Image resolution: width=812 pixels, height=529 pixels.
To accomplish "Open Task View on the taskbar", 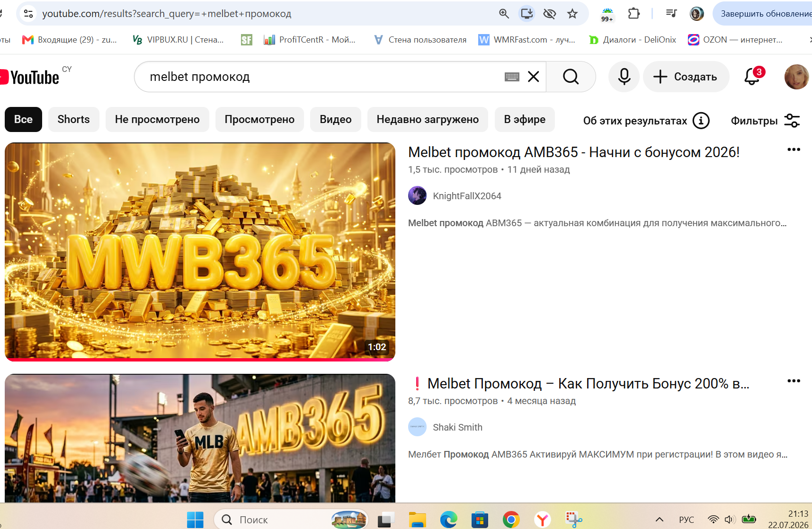I will click(x=386, y=520).
